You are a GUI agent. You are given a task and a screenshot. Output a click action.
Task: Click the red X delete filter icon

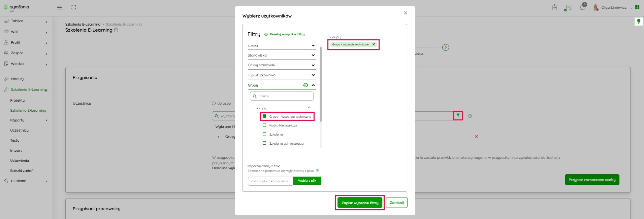(x=476, y=137)
